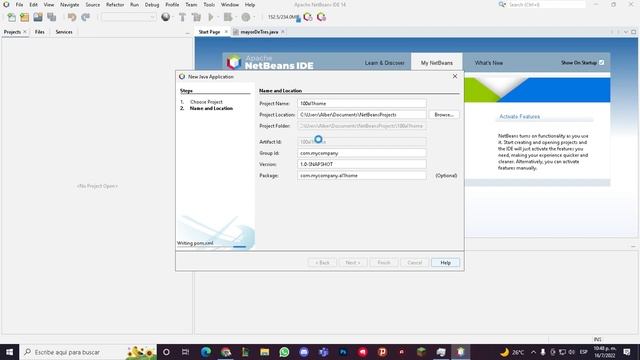
Task: Click the Help button in dialog
Action: pyautogui.click(x=445, y=262)
